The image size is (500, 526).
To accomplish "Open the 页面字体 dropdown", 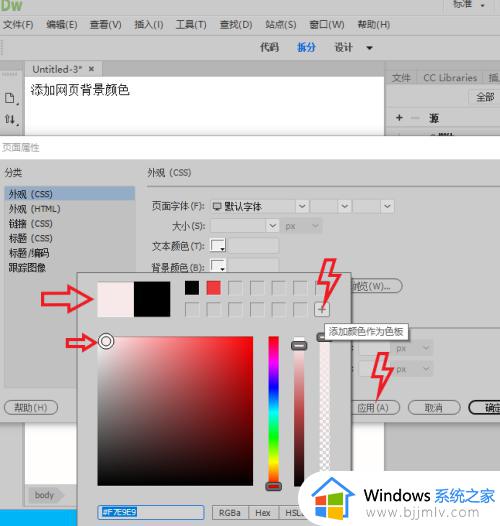I will tap(302, 206).
